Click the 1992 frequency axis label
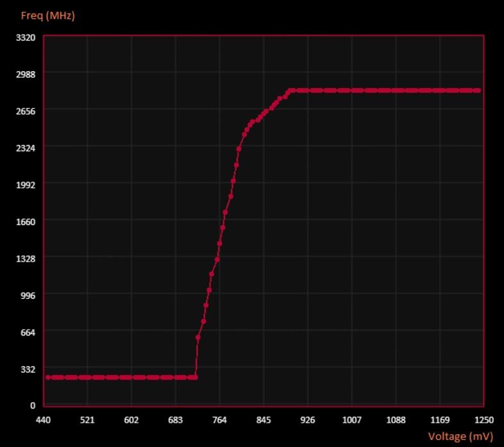 (x=26, y=185)
